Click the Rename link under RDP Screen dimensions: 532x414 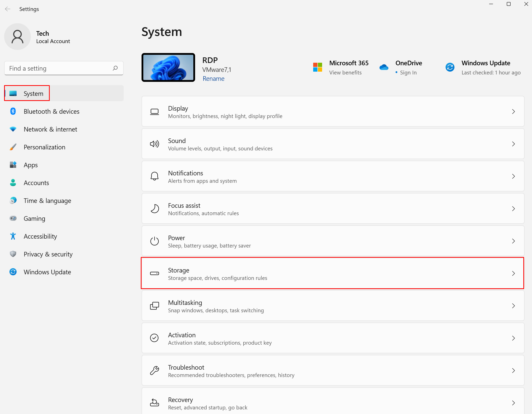[213, 79]
